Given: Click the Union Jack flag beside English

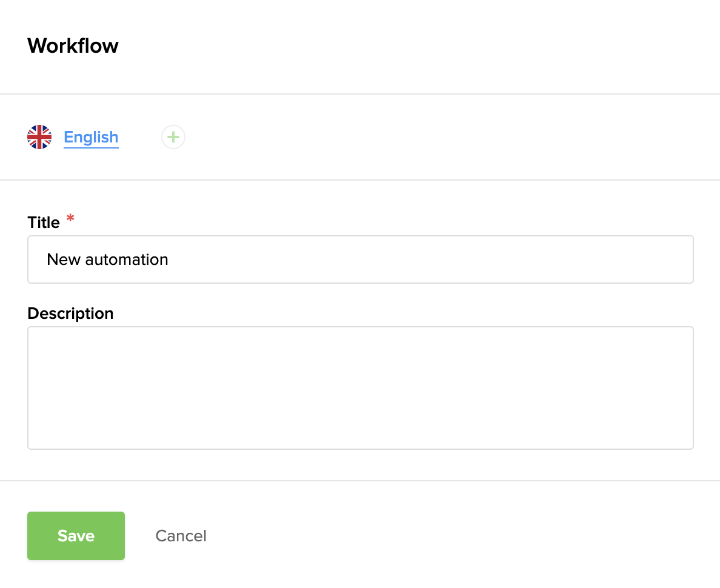Looking at the screenshot, I should click(x=39, y=137).
